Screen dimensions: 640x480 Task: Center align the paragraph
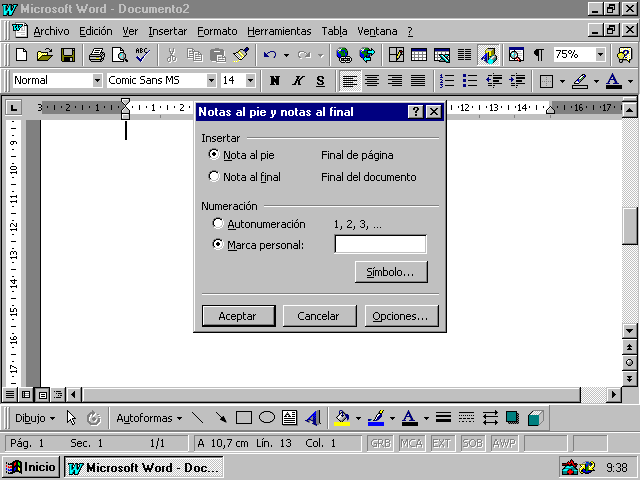372,81
